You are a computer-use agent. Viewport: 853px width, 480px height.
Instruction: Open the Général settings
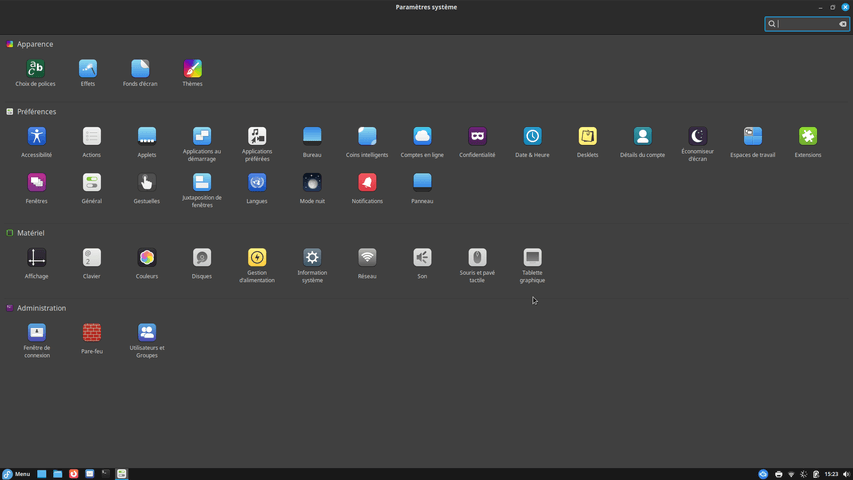(91, 189)
